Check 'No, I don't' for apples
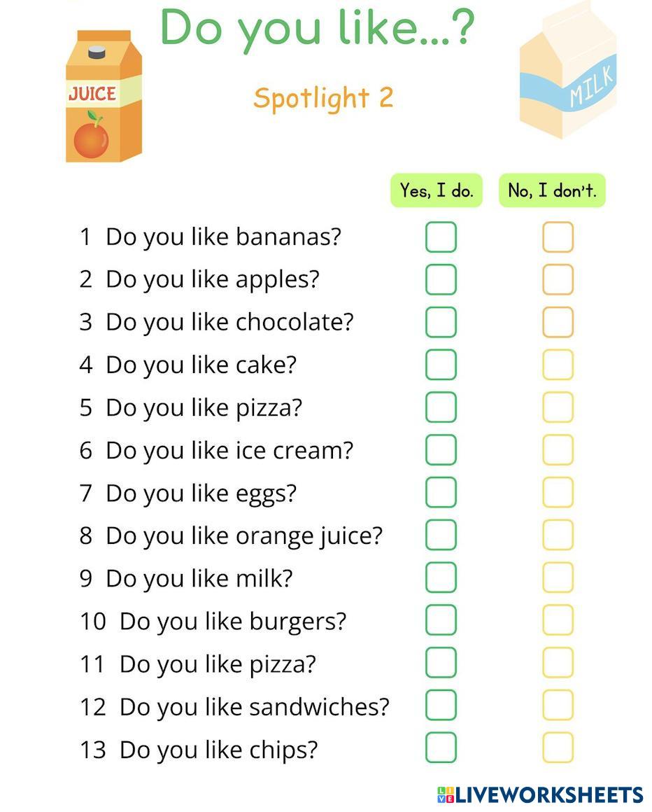This screenshot has height=812, width=652. click(558, 280)
